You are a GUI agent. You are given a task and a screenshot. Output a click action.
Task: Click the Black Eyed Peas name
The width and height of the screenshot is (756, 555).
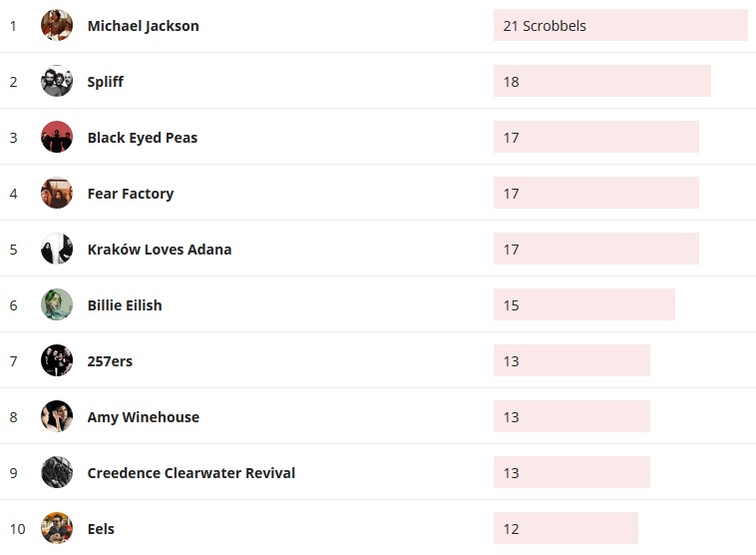pos(143,138)
